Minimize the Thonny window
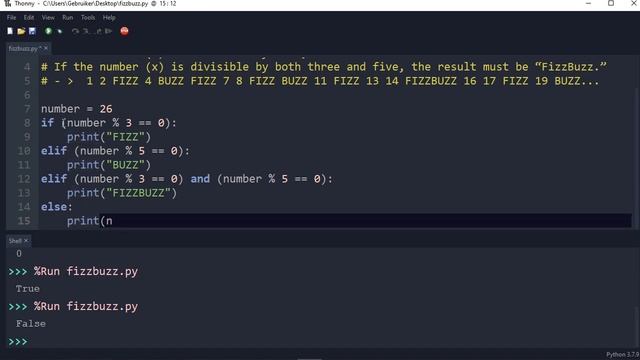 tap(588, 4)
